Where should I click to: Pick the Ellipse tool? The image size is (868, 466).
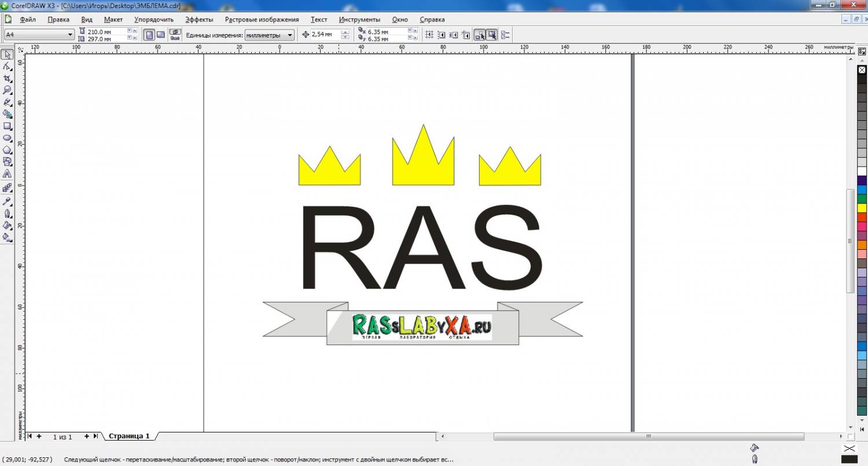[8, 138]
